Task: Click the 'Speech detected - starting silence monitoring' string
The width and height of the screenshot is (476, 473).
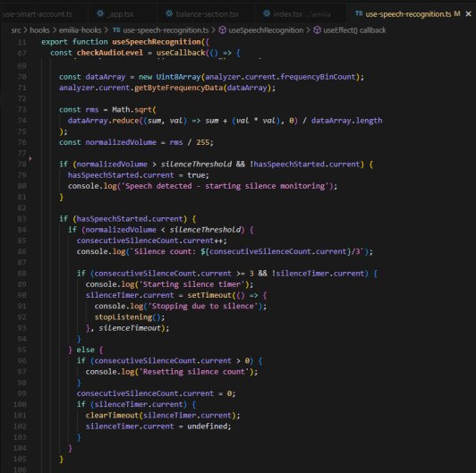Action: [x=225, y=186]
